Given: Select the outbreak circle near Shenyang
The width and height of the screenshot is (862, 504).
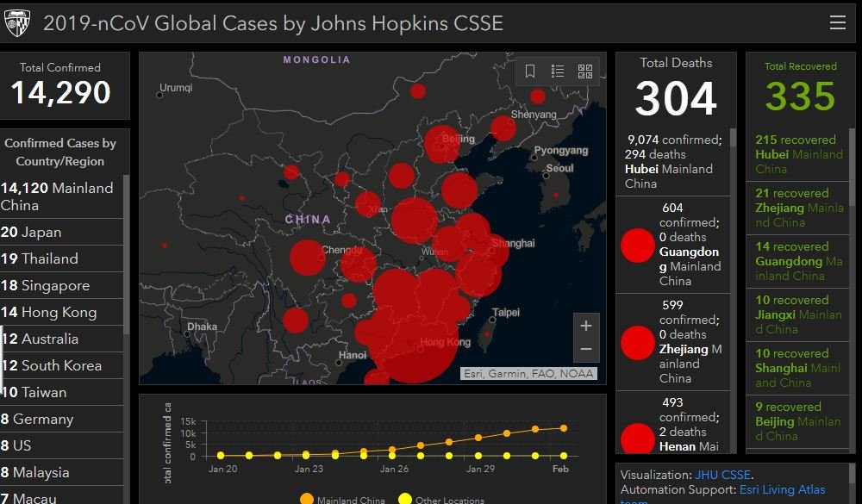Looking at the screenshot, I should click(x=503, y=128).
